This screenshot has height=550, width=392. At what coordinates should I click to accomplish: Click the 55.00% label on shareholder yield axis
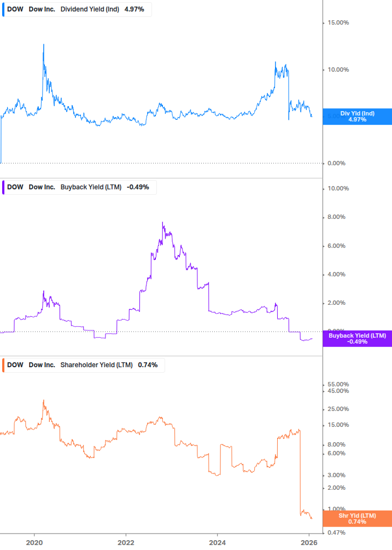click(338, 385)
